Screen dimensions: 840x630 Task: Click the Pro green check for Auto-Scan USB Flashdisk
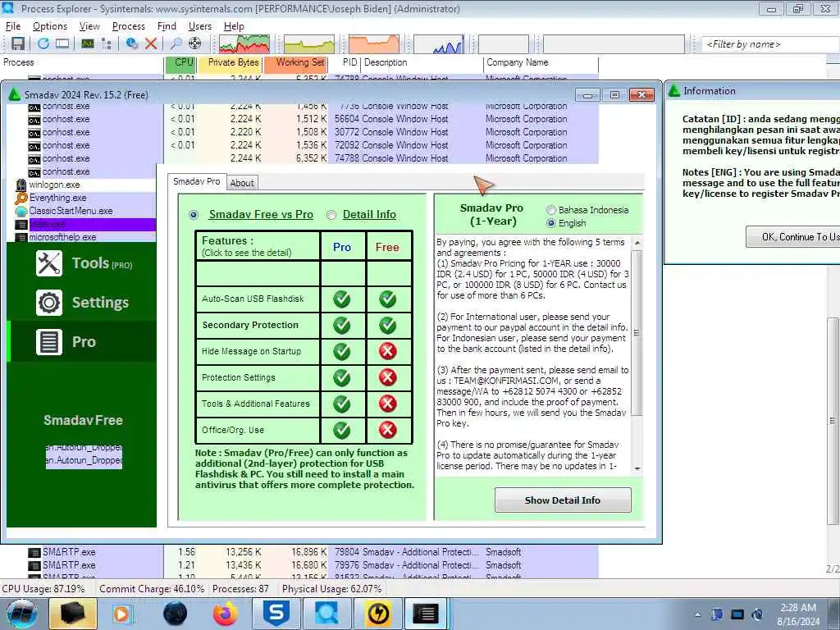click(342, 299)
